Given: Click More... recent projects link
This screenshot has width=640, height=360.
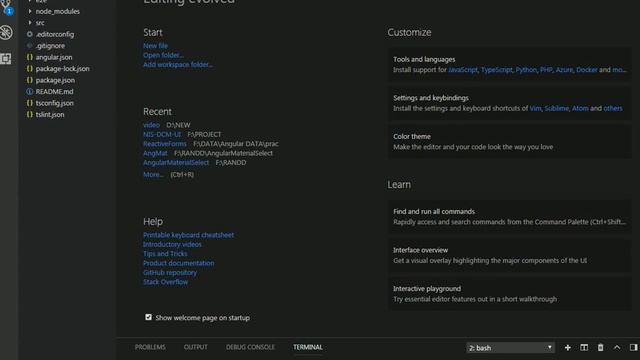Looking at the screenshot, I should tap(153, 174).
